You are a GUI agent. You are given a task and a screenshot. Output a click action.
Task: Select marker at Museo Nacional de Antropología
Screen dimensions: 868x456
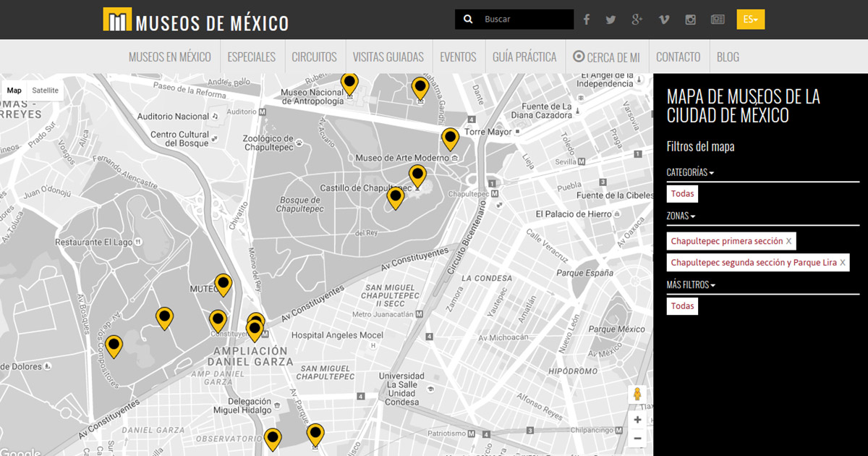(349, 84)
